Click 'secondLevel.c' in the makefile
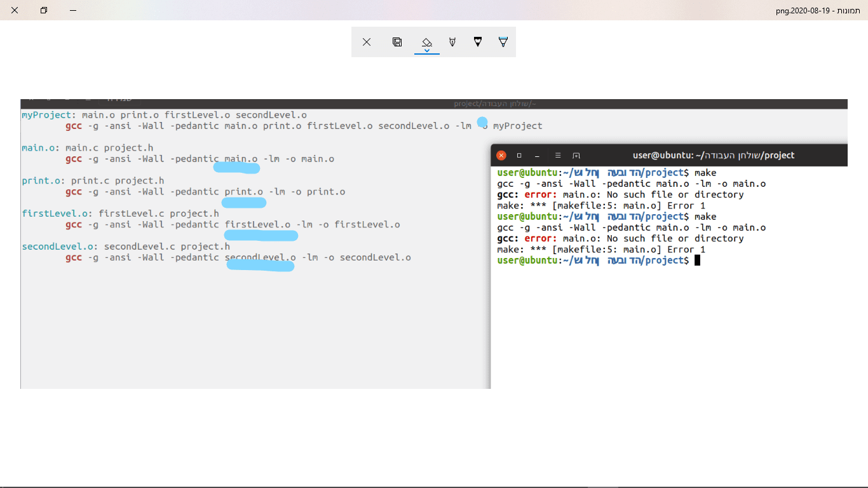Viewport: 868px width, 488px height. click(140, 247)
